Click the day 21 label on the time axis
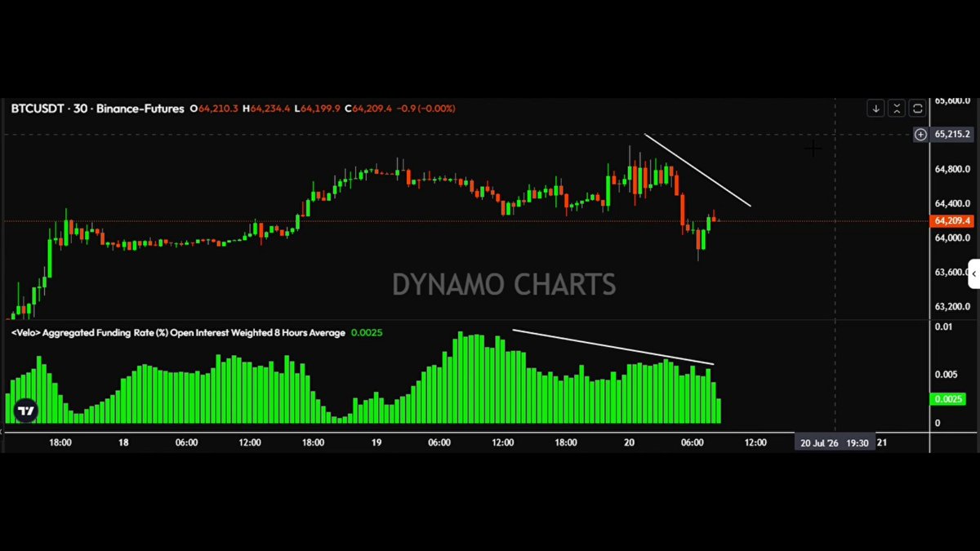Image resolution: width=980 pixels, height=551 pixels. point(881,442)
